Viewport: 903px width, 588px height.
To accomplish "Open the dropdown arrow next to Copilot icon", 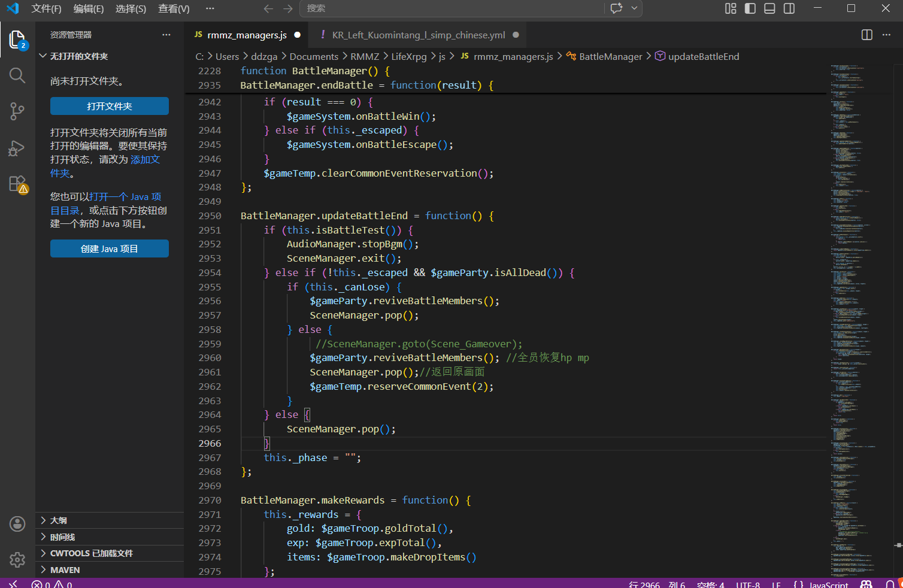I will pyautogui.click(x=634, y=8).
